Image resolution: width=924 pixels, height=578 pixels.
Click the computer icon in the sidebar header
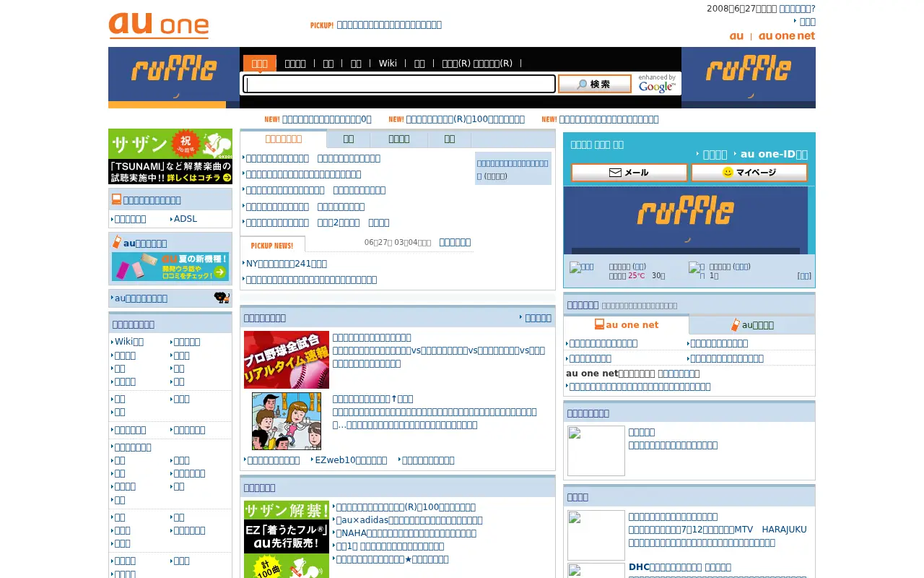(116, 199)
